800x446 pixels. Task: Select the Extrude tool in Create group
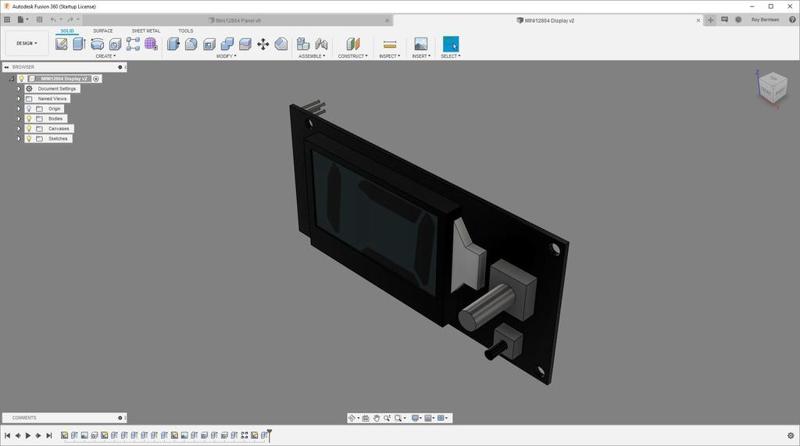(79, 44)
